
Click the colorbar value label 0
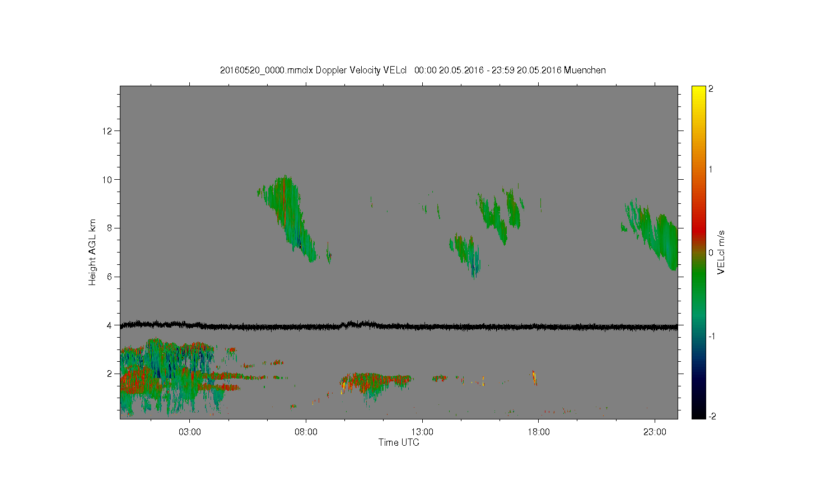pyautogui.click(x=711, y=253)
